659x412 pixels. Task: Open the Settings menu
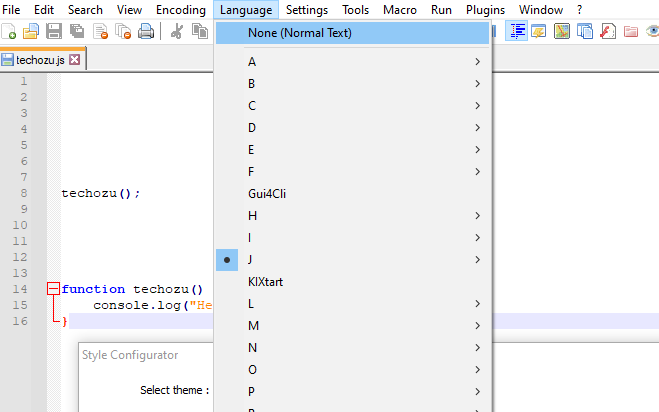click(x=307, y=10)
